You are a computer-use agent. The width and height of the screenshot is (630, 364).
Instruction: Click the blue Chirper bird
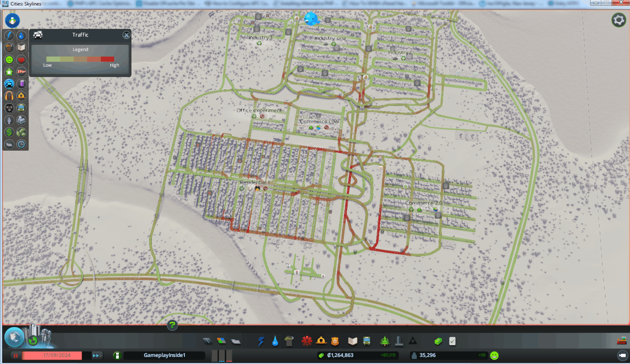[x=311, y=18]
